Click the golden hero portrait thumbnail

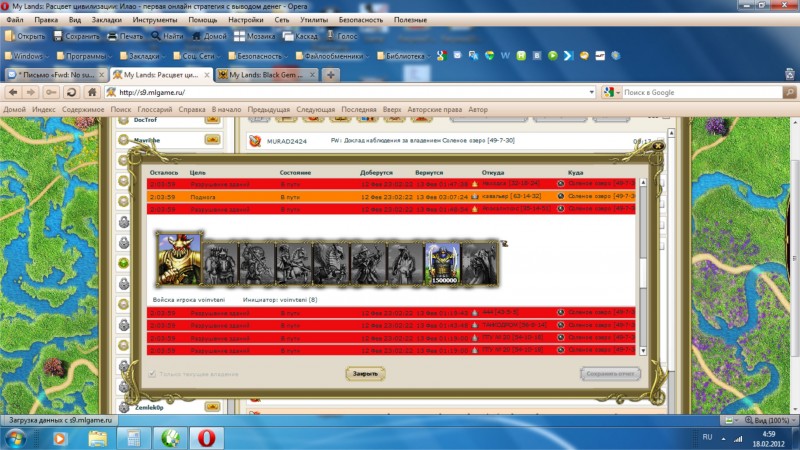178,258
